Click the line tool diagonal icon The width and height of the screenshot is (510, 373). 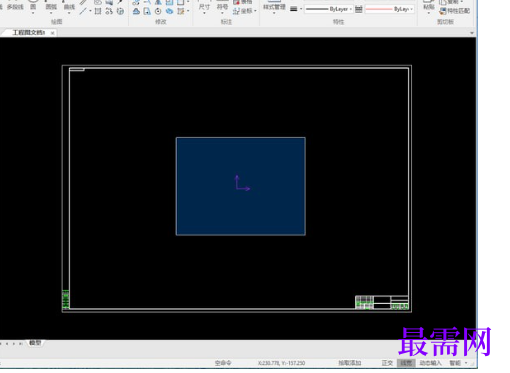point(83,12)
